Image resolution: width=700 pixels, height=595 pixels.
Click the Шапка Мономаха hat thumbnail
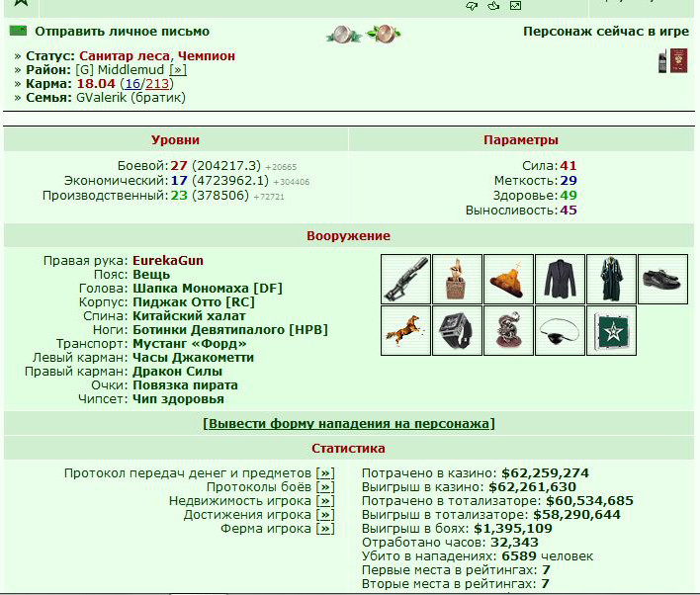[x=508, y=280]
